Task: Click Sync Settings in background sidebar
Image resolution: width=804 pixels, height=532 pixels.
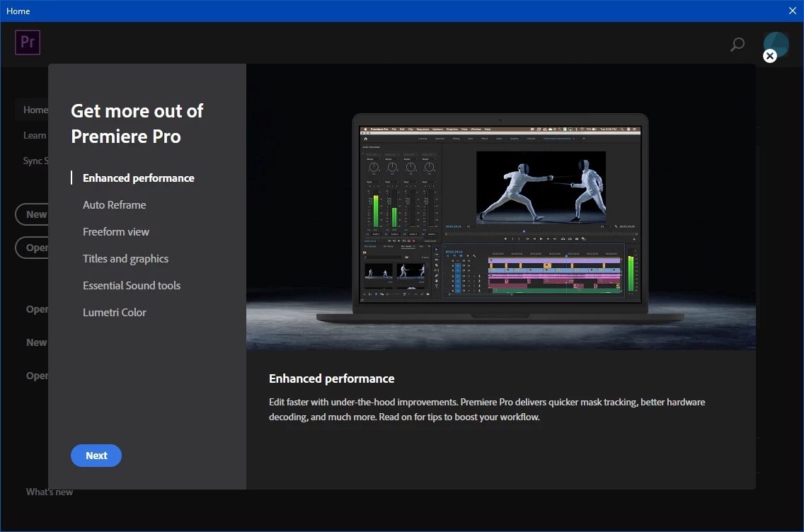Action: 35,161
